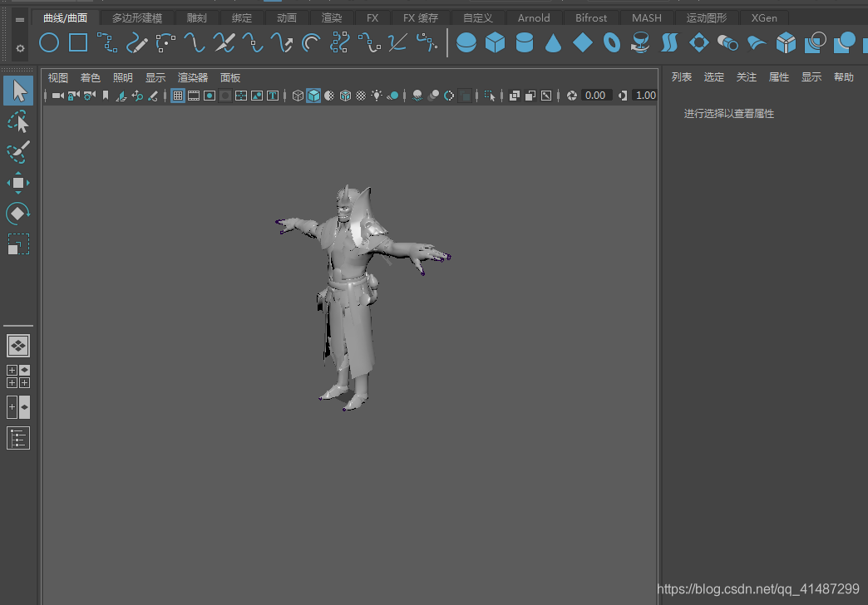Create a NURBS circle from the shelf
868x605 pixels.
[50, 42]
